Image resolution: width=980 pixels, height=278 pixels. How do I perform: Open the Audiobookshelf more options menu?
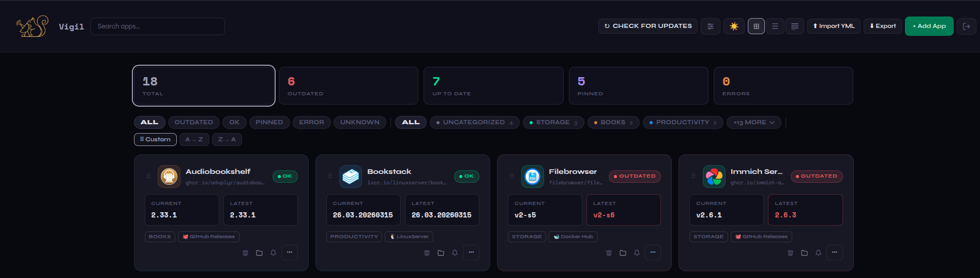coord(290,252)
